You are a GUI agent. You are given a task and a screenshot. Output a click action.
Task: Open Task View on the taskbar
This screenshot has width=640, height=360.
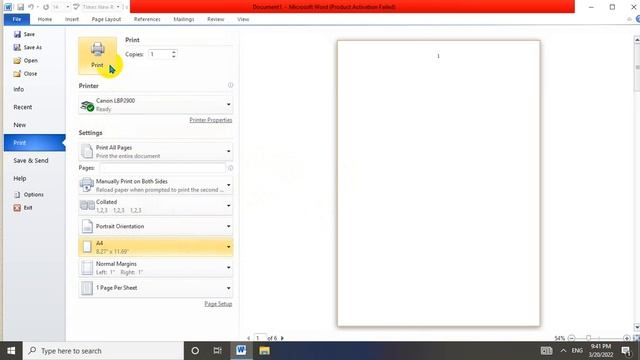218,351
